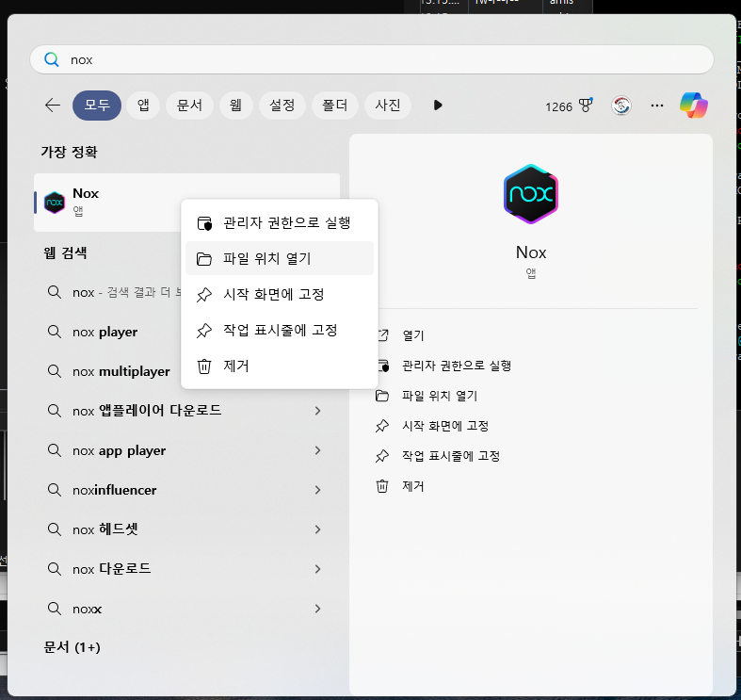This screenshot has height=700, width=741.
Task: Click 관리자 권한으로 실행 in details pane
Action: coord(457,366)
